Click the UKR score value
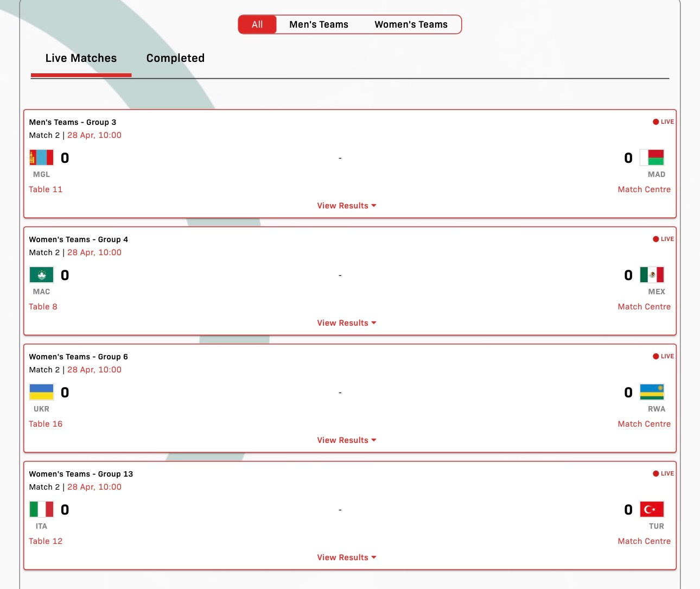 [65, 392]
